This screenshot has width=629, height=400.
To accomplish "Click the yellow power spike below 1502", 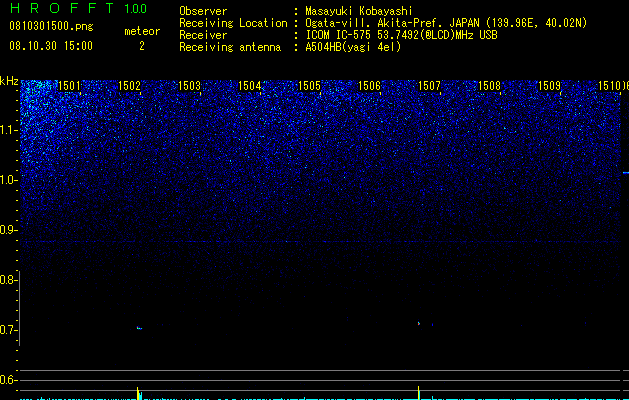I will tap(138, 393).
